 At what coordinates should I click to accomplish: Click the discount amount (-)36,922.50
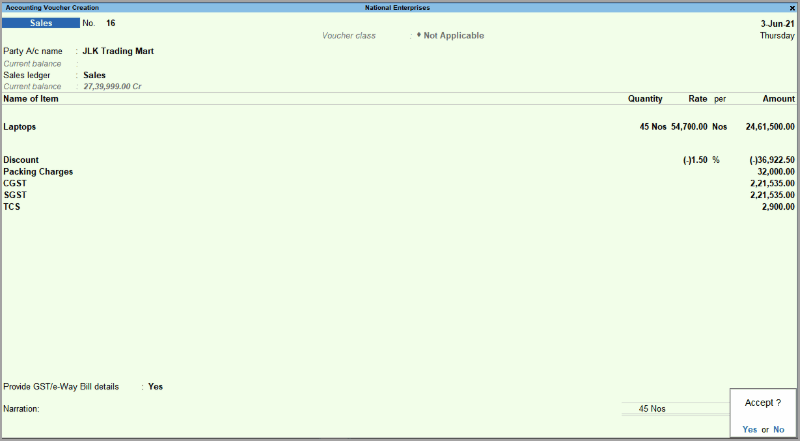[x=772, y=160]
